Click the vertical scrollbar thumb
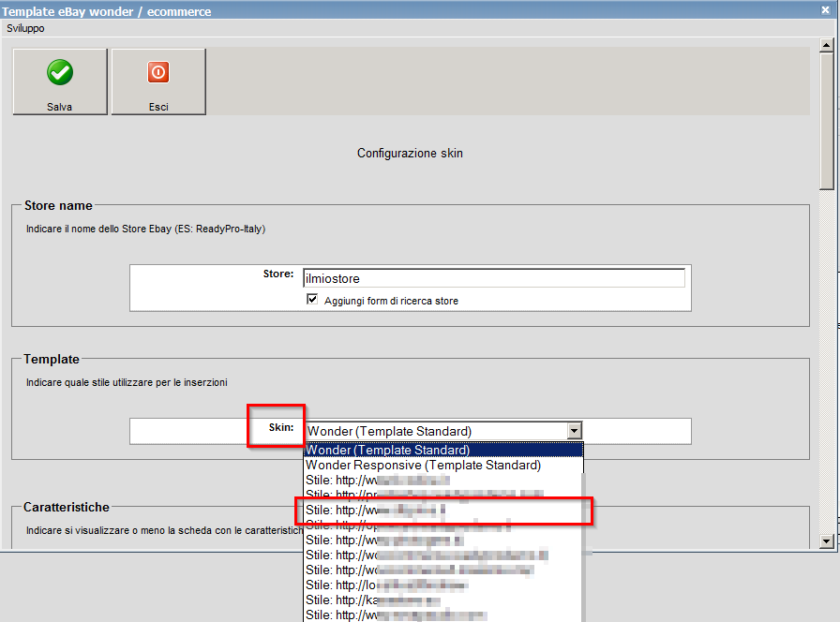 826,121
